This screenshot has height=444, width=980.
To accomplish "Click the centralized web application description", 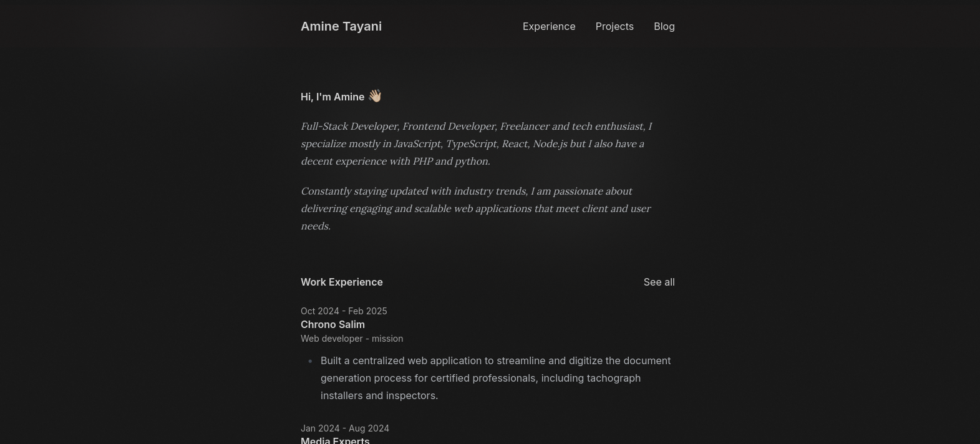I will [495, 378].
